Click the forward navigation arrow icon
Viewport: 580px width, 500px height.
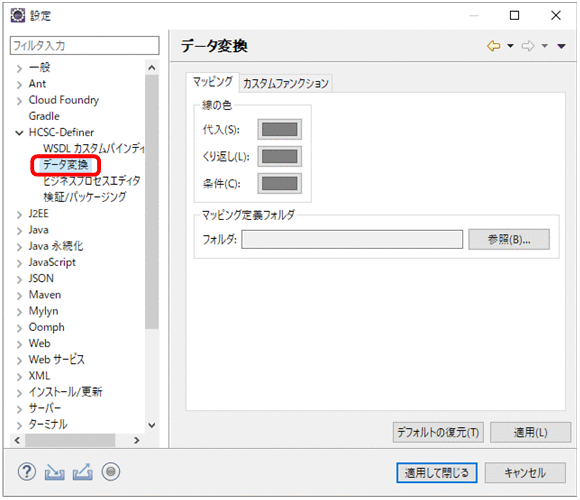[x=528, y=46]
